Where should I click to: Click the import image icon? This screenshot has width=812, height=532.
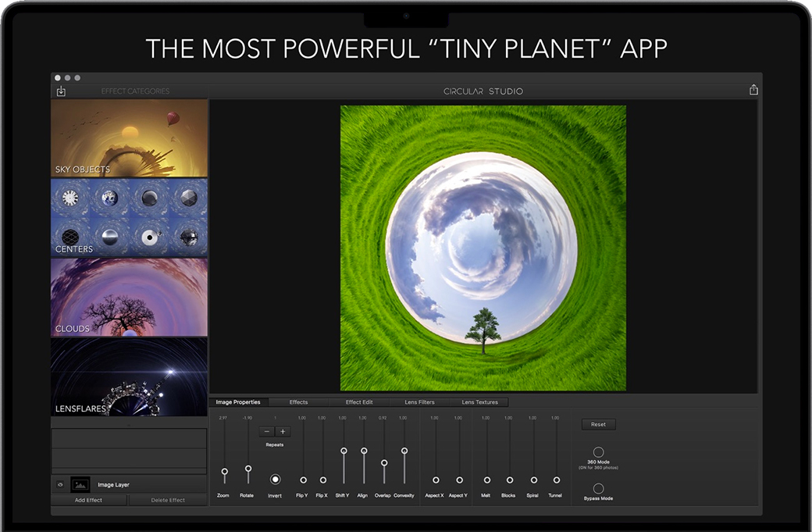pyautogui.click(x=61, y=91)
